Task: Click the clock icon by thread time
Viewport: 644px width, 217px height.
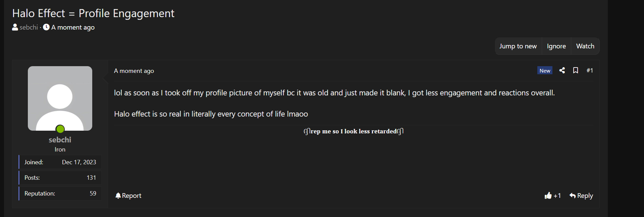Action: [46, 27]
